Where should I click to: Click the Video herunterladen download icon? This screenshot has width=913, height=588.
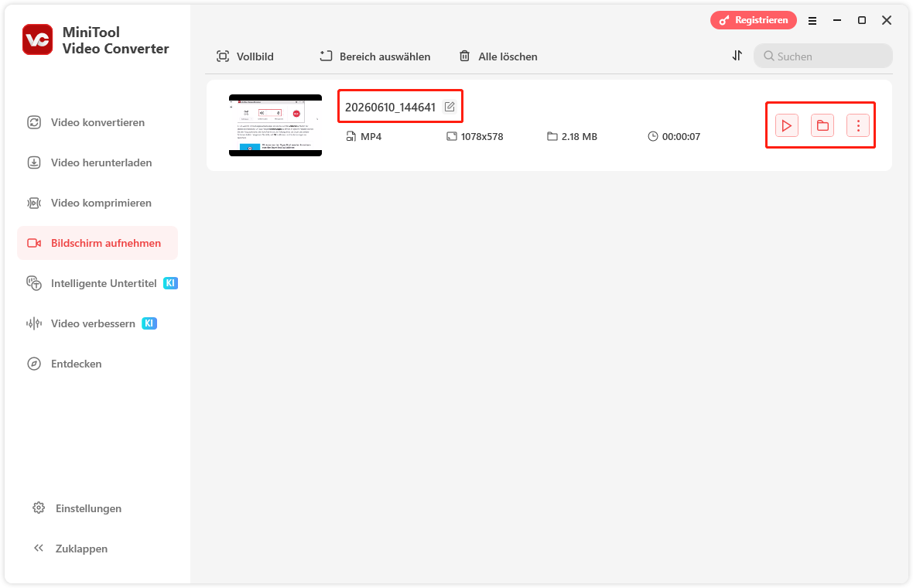tap(34, 162)
